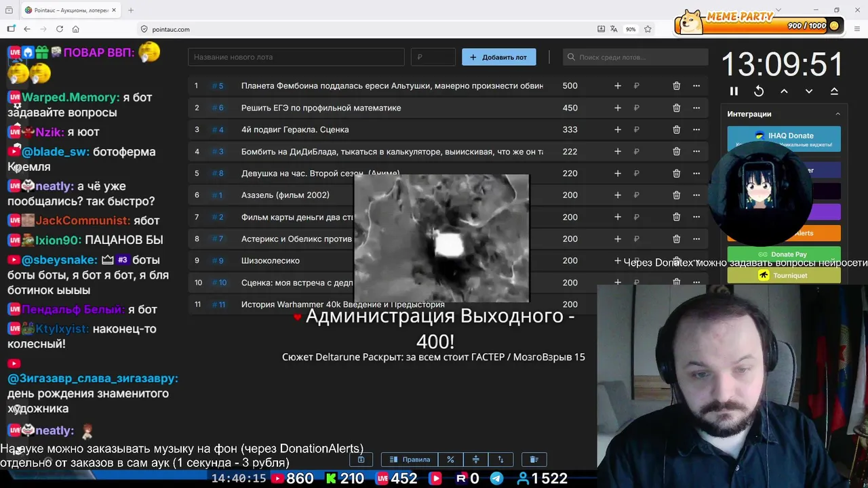Clear all lots with the trash-list icon

[x=534, y=460]
